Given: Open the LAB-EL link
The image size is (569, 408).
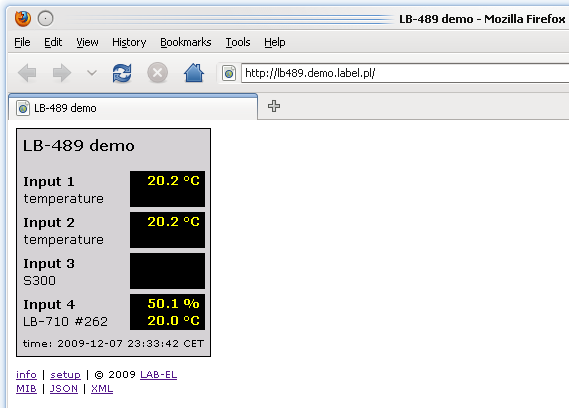Looking at the screenshot, I should (x=159, y=375).
